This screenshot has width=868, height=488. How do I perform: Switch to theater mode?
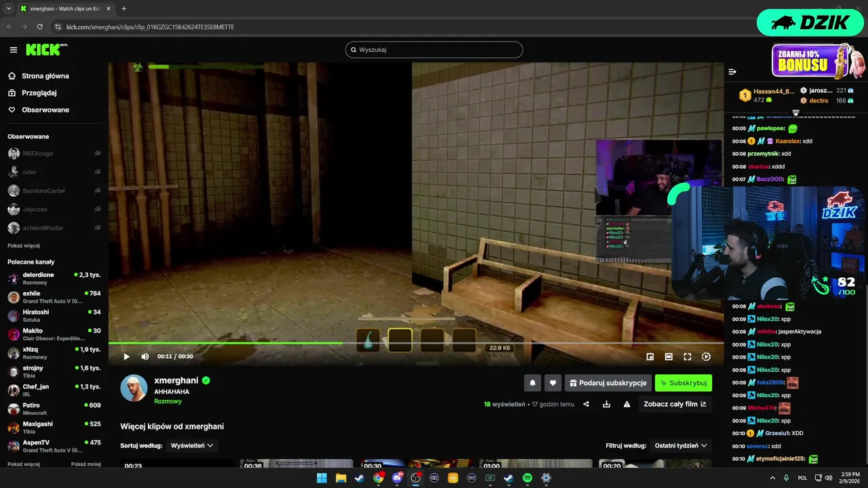point(669,357)
